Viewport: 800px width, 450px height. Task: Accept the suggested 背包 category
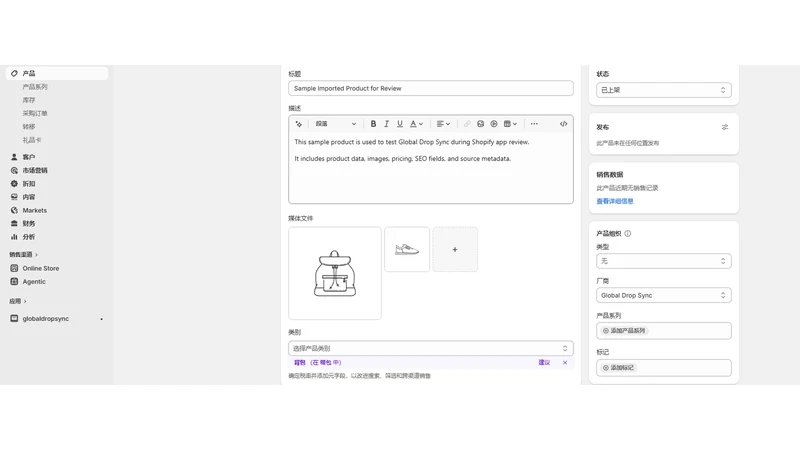(317, 363)
